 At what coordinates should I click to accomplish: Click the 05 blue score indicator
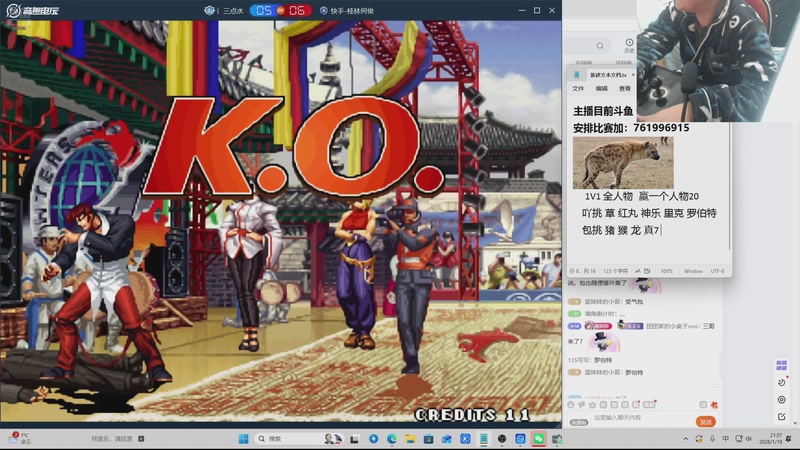click(x=264, y=11)
